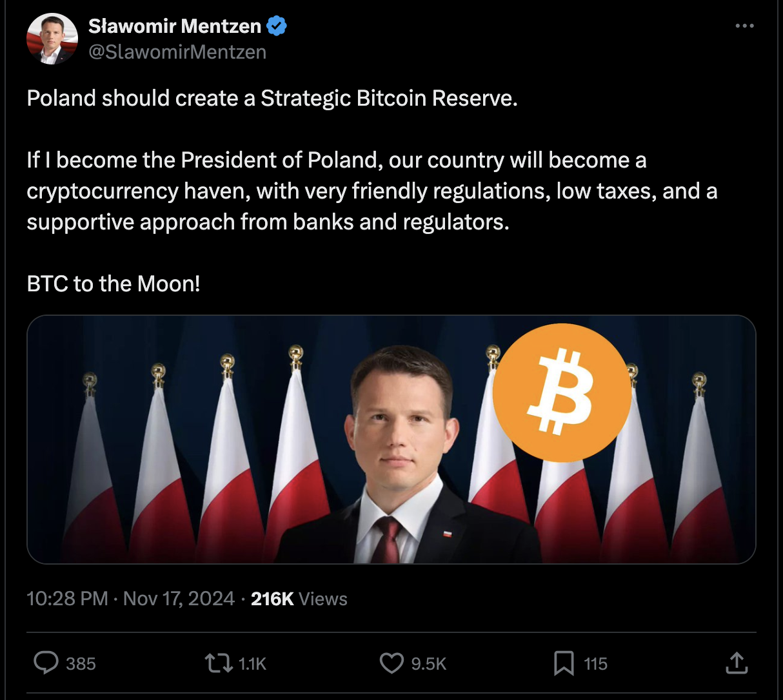Click the 9.5K likes count
This screenshot has height=700, width=783.
pos(429,664)
